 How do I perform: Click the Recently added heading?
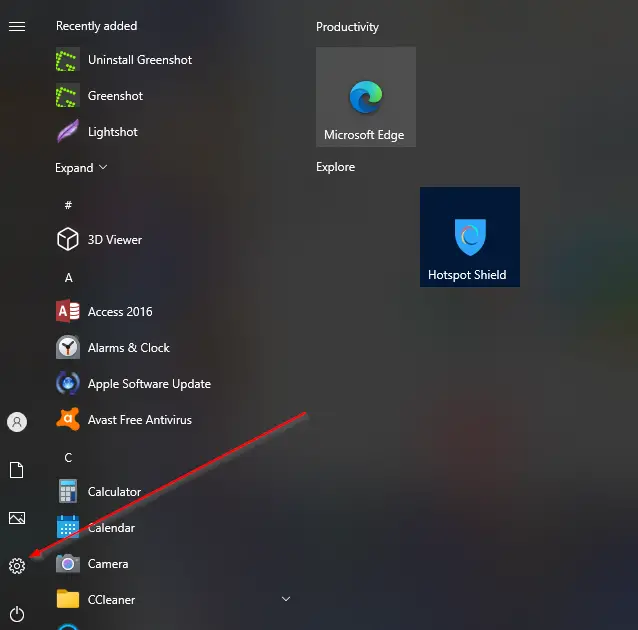coord(96,26)
